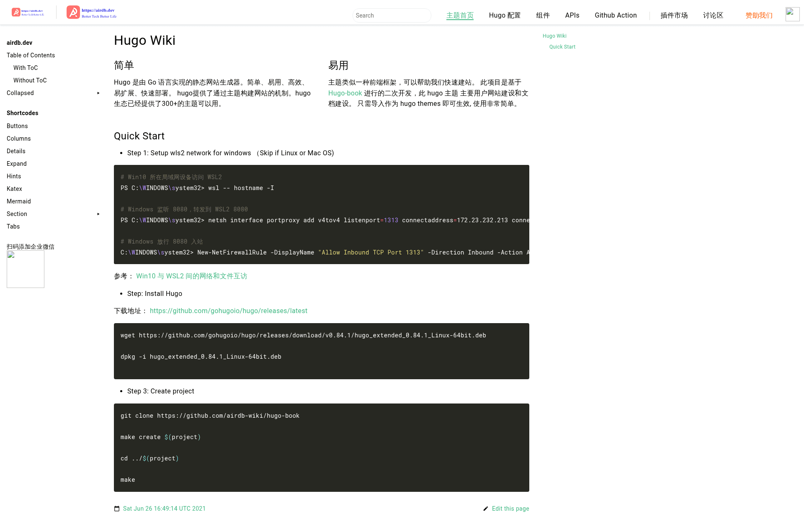804x532 pixels.
Task: Open Win10 与 WSL2 间的网络和文件互访 link
Action: point(191,276)
